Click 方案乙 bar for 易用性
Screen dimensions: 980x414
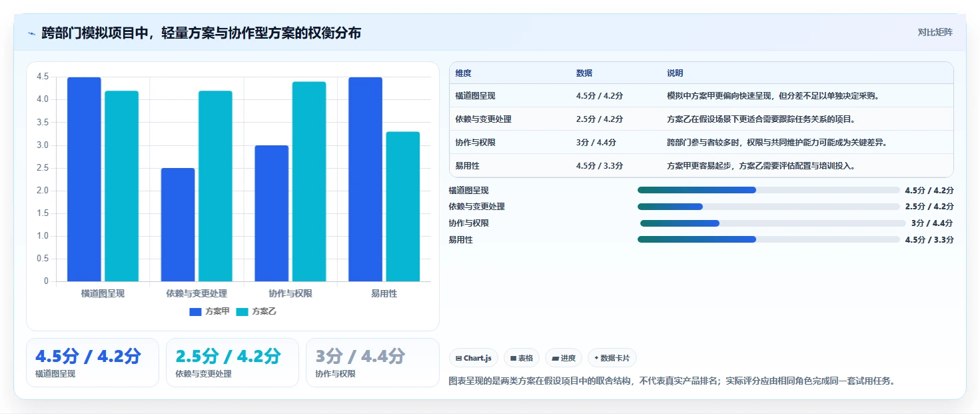[x=403, y=207]
